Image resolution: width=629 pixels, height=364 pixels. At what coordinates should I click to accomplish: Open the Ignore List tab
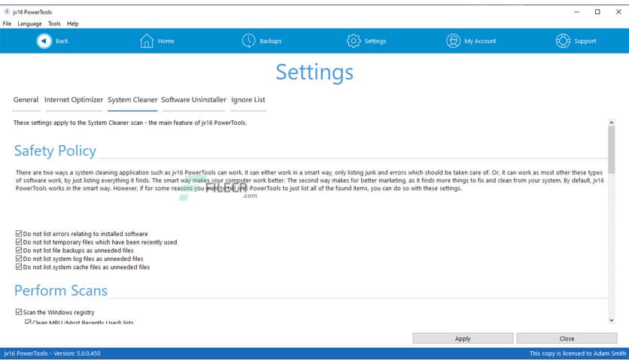pyautogui.click(x=248, y=100)
